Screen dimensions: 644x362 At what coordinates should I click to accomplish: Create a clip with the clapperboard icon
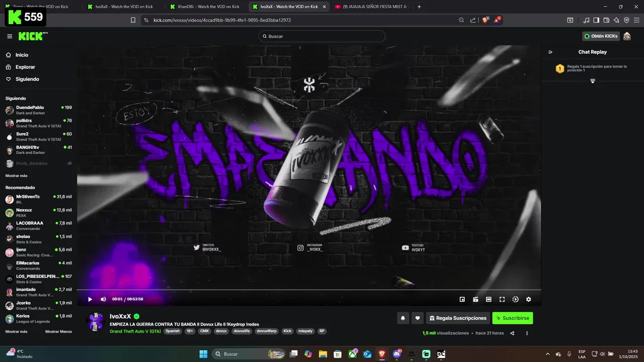tap(475, 299)
